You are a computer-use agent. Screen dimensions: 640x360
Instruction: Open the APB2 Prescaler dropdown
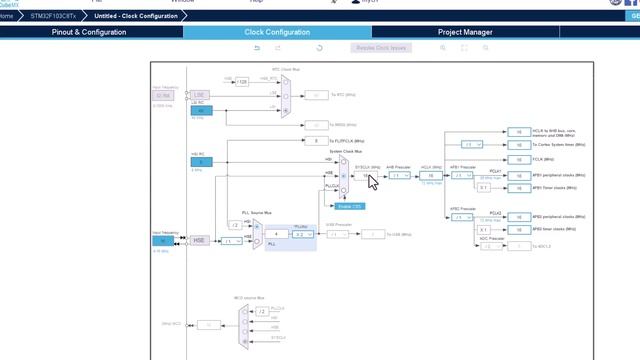tap(462, 217)
